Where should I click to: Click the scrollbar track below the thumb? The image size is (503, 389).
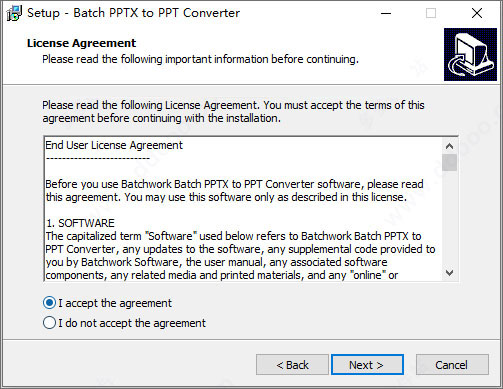(x=449, y=218)
